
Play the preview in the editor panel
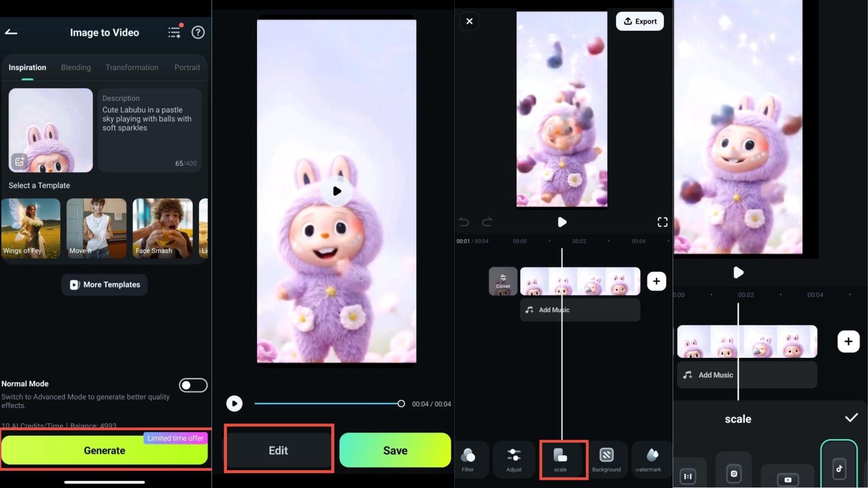pos(562,222)
